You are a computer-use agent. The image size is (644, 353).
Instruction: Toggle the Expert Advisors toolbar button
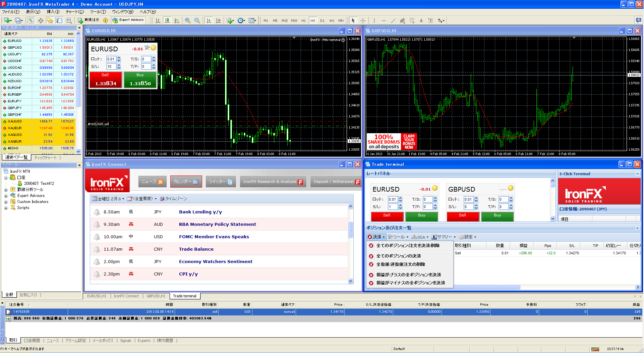(x=128, y=20)
